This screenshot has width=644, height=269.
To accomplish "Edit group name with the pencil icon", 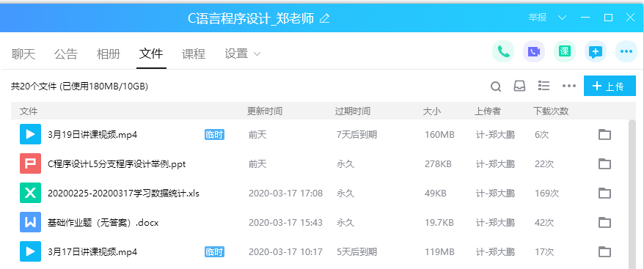I will pos(324,18).
